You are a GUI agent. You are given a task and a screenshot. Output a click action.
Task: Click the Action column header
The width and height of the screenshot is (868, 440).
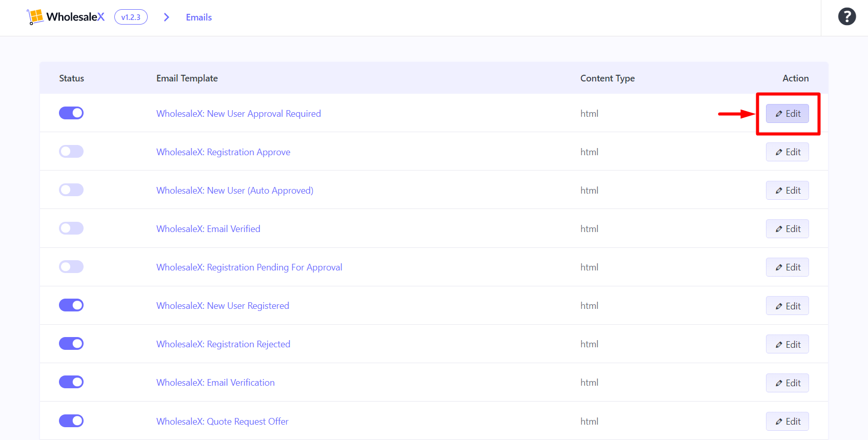(x=796, y=78)
